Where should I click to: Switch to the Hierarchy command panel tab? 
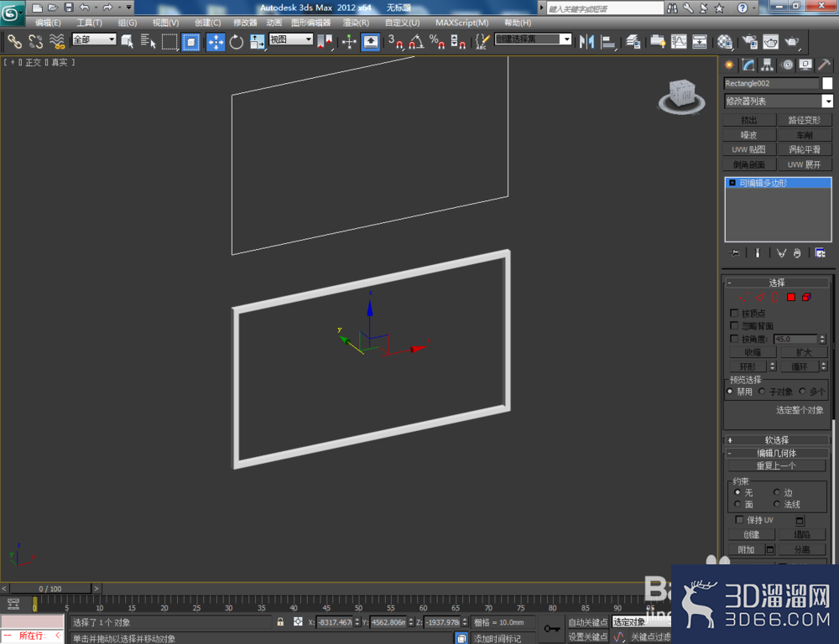[768, 65]
